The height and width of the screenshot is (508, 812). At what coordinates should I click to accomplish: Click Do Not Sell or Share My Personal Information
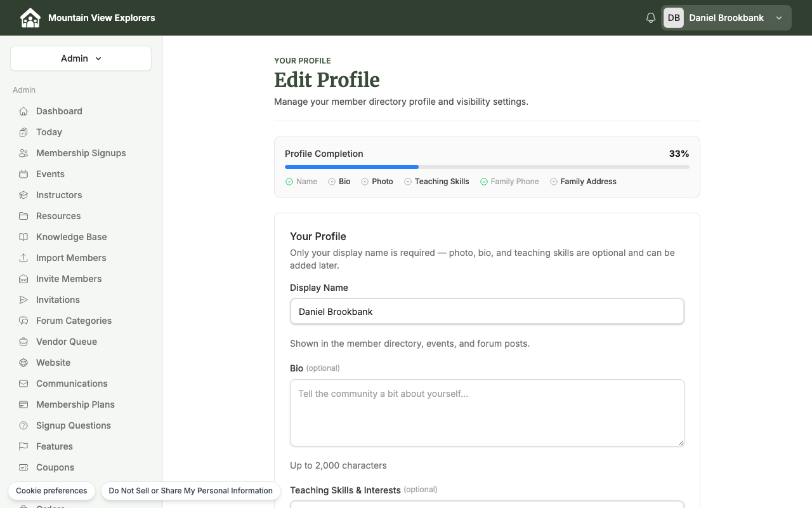point(190,491)
